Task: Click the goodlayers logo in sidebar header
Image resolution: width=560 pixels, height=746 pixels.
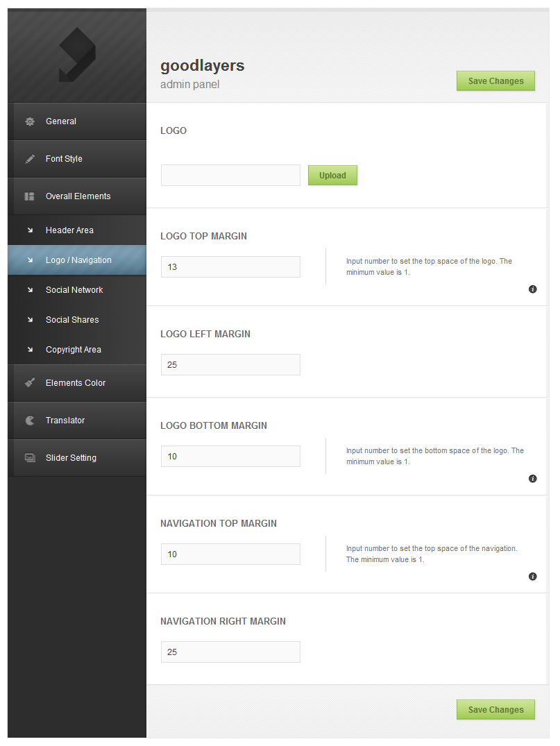Action: pos(76,56)
